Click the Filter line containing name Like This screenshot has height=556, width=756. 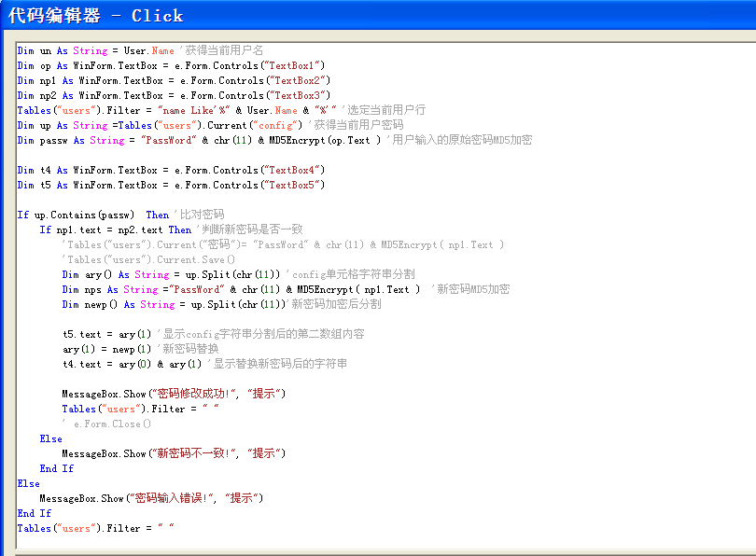tap(221, 110)
